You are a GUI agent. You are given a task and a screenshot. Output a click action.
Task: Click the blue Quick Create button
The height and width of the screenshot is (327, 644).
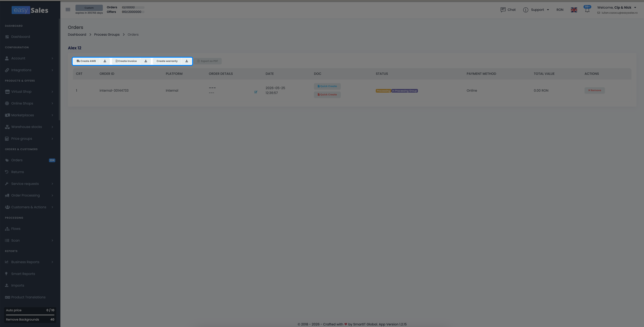point(327,86)
